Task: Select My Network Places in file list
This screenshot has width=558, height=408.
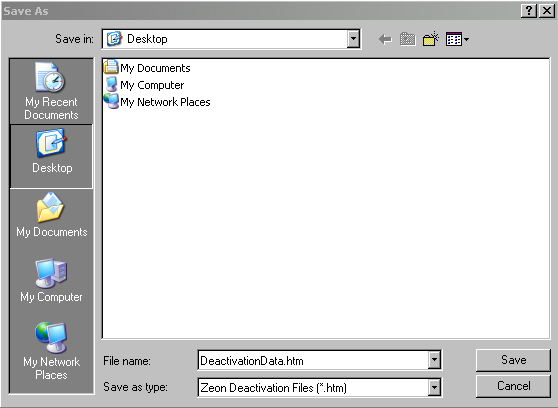Action: click(157, 102)
